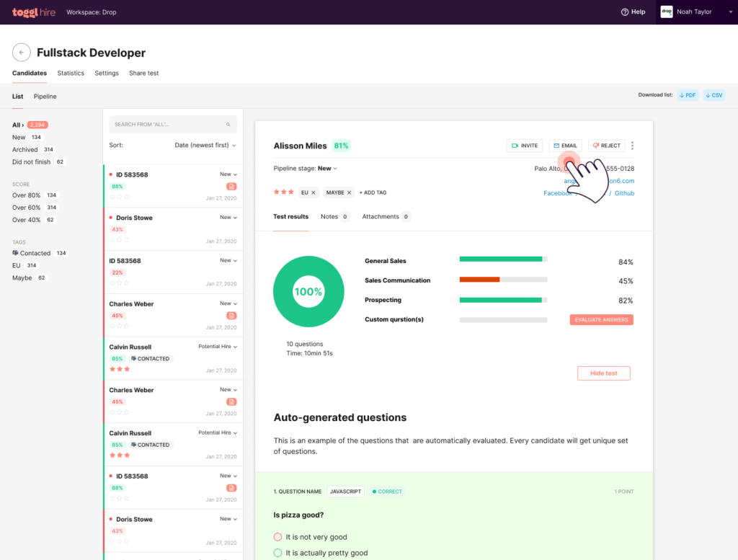Image resolution: width=738 pixels, height=560 pixels.
Task: Open Alisson Miles' Github profile link
Action: click(624, 192)
